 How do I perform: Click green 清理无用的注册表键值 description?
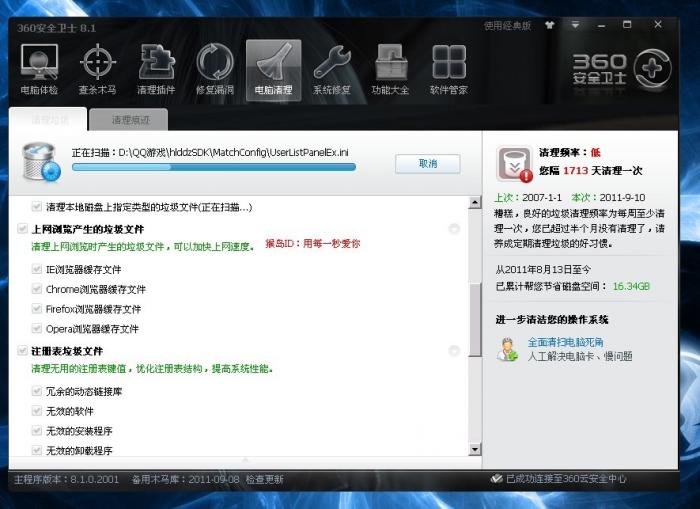(x=152, y=369)
